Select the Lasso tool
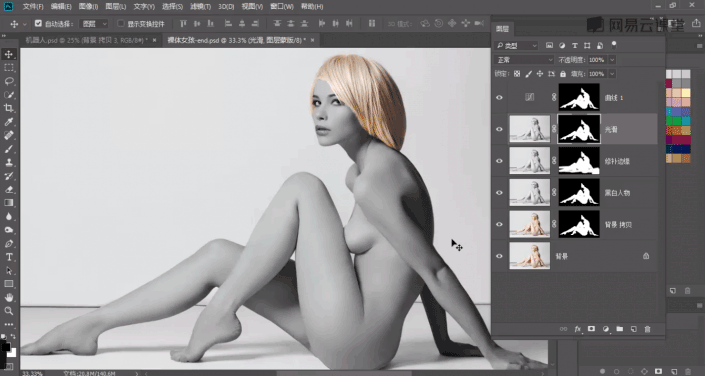 coord(9,81)
